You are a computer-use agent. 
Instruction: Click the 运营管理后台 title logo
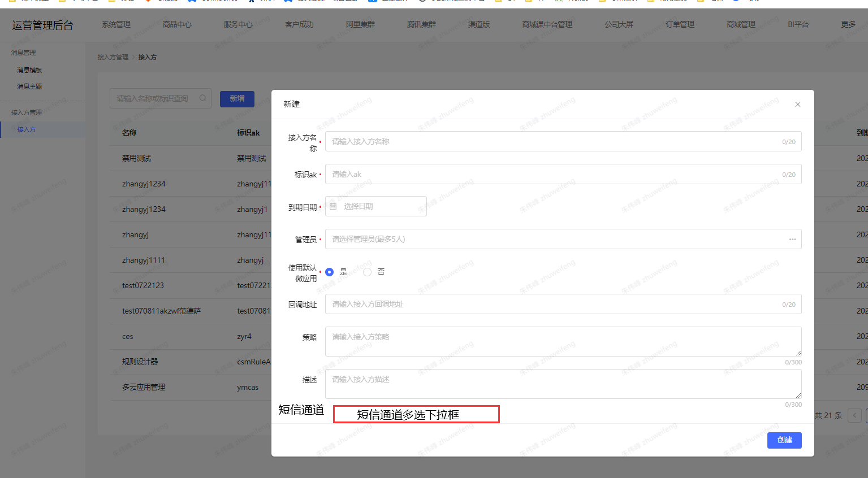coord(42,25)
